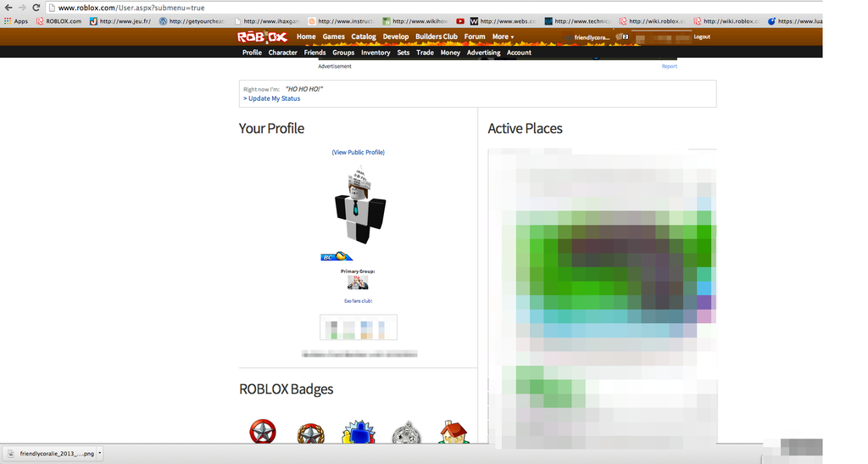The width and height of the screenshot is (868, 464).
Task: Click the friendlycora... username link
Action: click(x=592, y=37)
